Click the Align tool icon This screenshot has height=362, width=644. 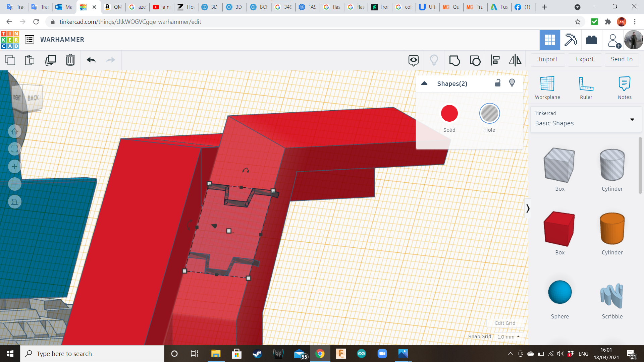click(495, 60)
